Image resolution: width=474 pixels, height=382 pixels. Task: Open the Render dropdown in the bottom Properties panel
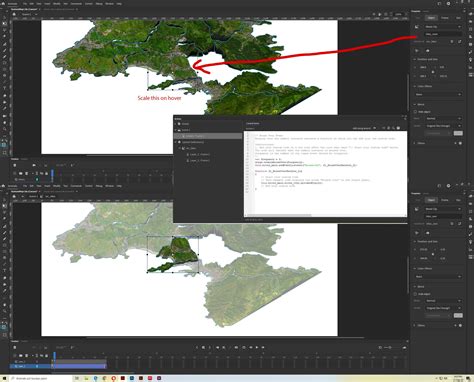pos(443,308)
